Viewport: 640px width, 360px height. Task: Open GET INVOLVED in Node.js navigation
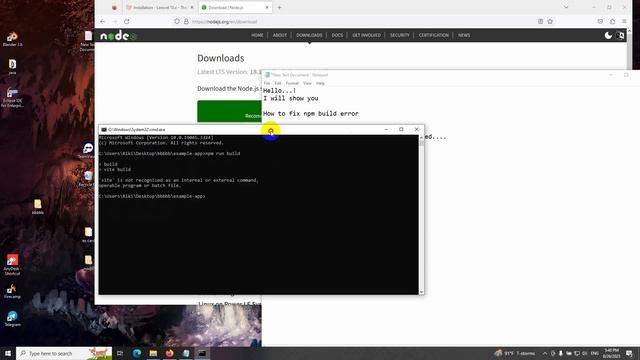coord(366,35)
